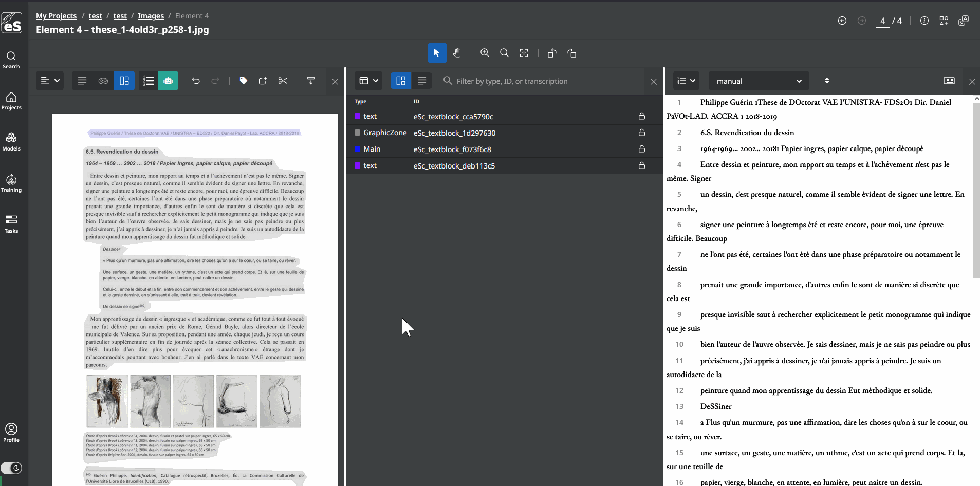Viewport: 980px width, 486px height.
Task: Expand the segmentation panel view dropdown
Action: tap(50, 81)
